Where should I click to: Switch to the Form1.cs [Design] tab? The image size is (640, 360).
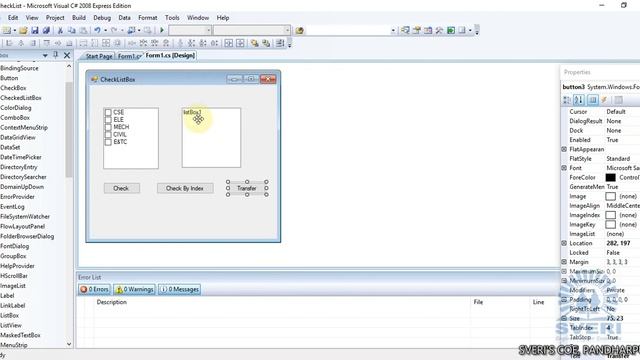(170, 56)
